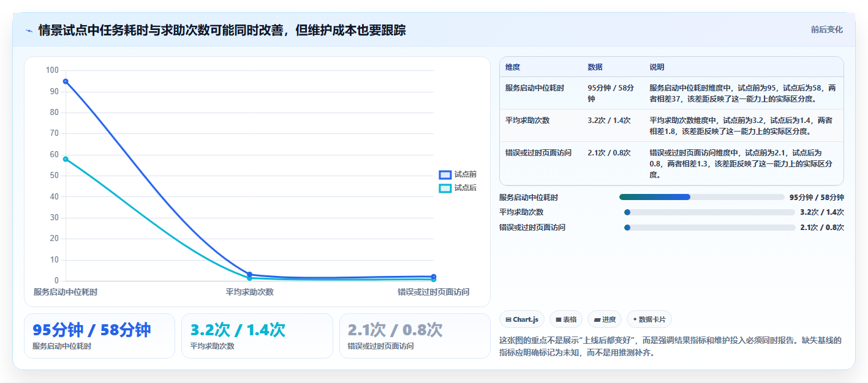Click the y-axis value 50
This screenshot has height=383, width=868.
[x=54, y=176]
